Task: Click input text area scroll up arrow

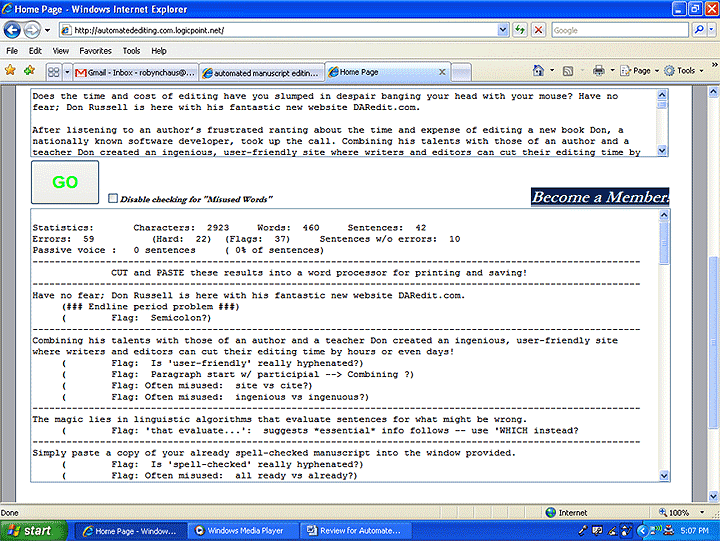Action: click(662, 95)
